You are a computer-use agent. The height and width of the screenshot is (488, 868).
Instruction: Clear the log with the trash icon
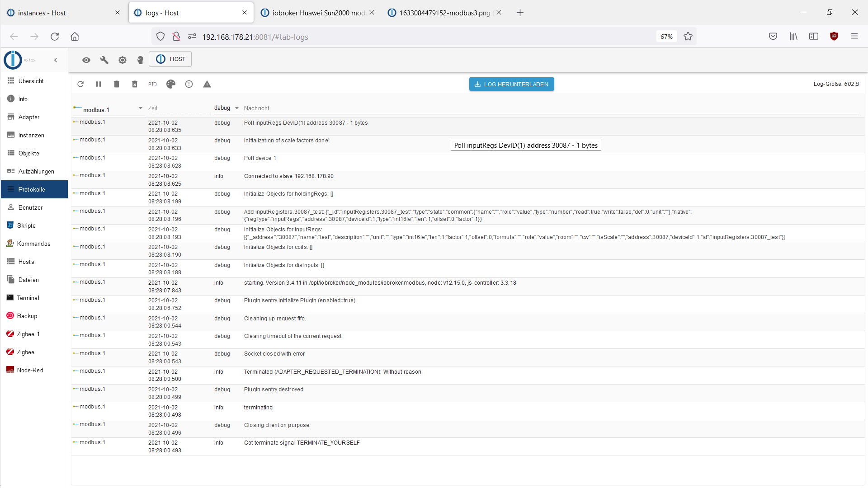(x=117, y=84)
